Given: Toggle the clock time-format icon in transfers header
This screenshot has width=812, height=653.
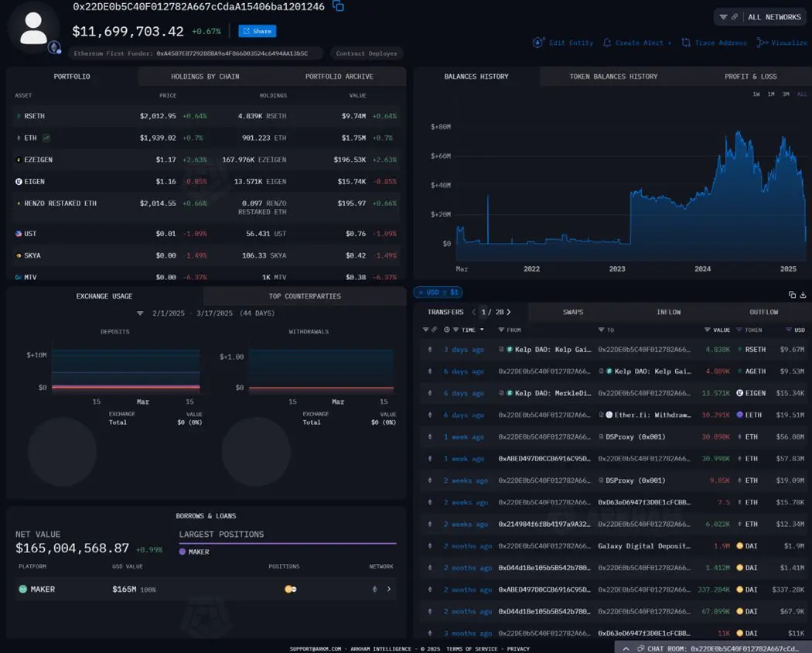Looking at the screenshot, I should tap(446, 330).
